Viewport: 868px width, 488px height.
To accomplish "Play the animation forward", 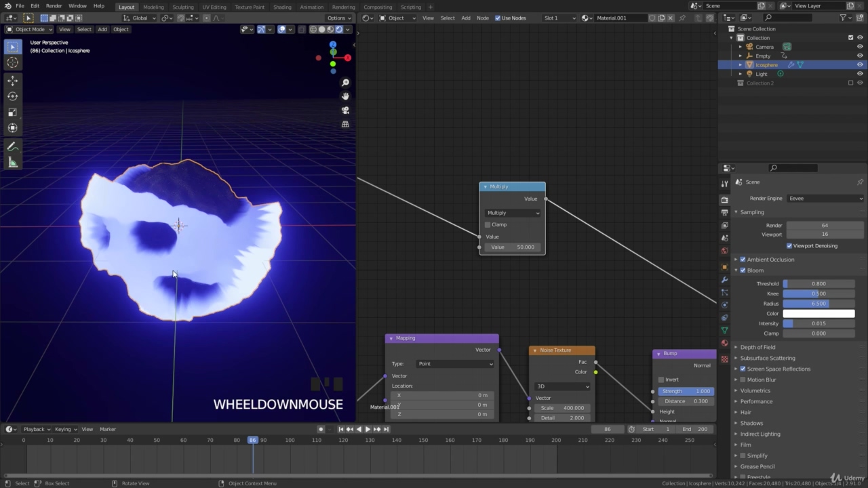I will click(x=368, y=429).
